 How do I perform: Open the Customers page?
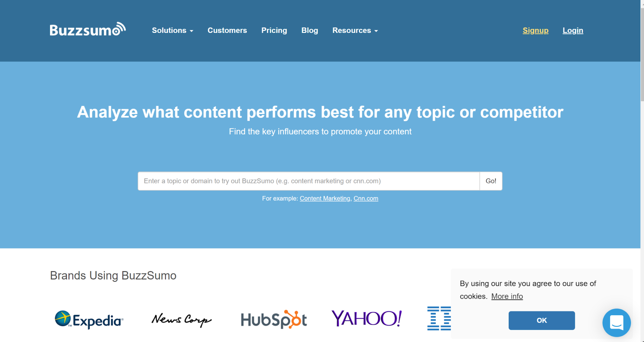click(227, 30)
